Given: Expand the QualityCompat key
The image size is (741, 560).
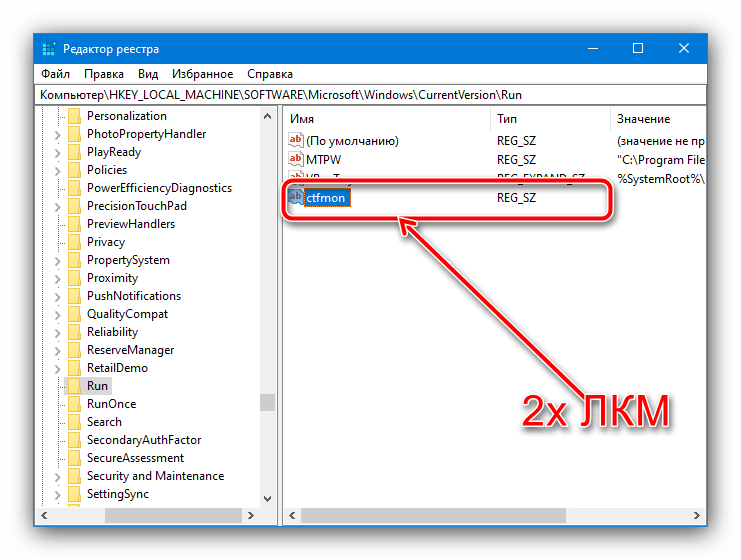Looking at the screenshot, I should (x=57, y=315).
